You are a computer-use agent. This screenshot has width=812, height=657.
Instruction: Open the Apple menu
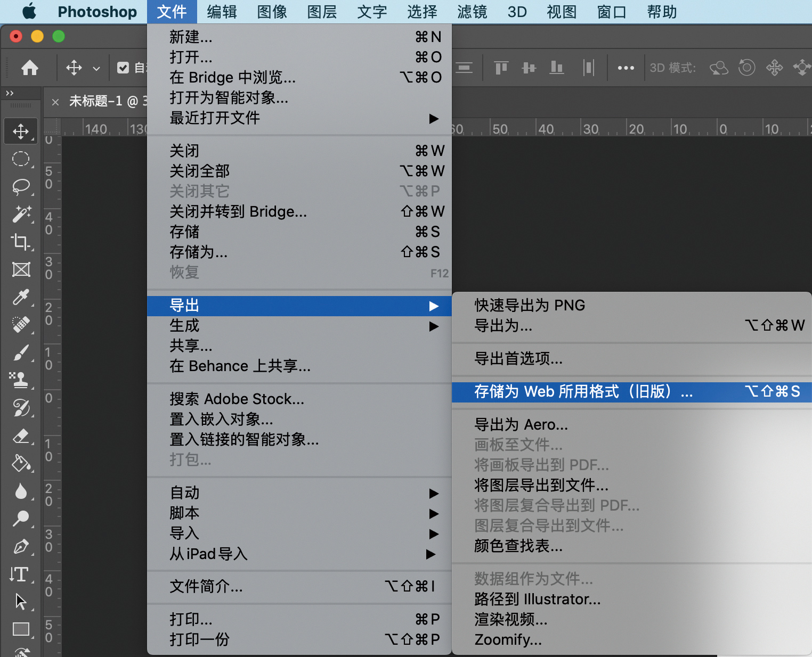pos(29,11)
